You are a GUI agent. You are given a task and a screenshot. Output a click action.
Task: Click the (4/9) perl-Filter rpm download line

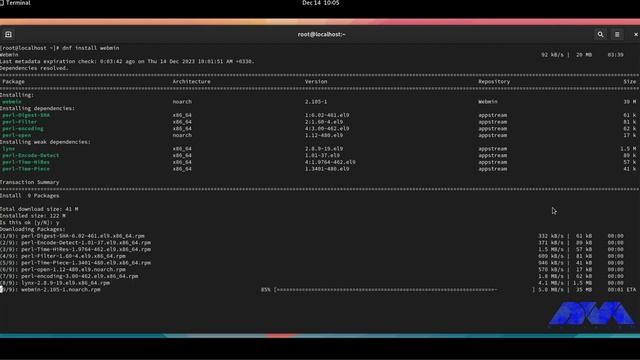63,256
